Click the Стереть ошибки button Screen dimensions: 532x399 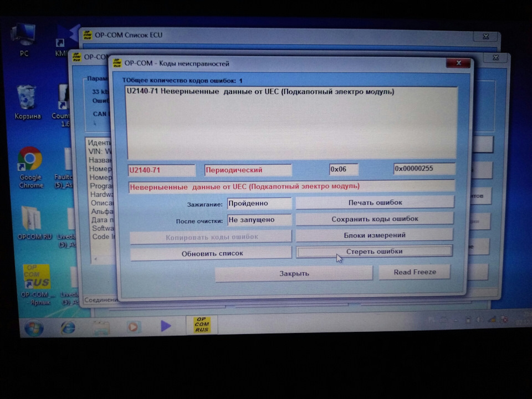(x=374, y=252)
